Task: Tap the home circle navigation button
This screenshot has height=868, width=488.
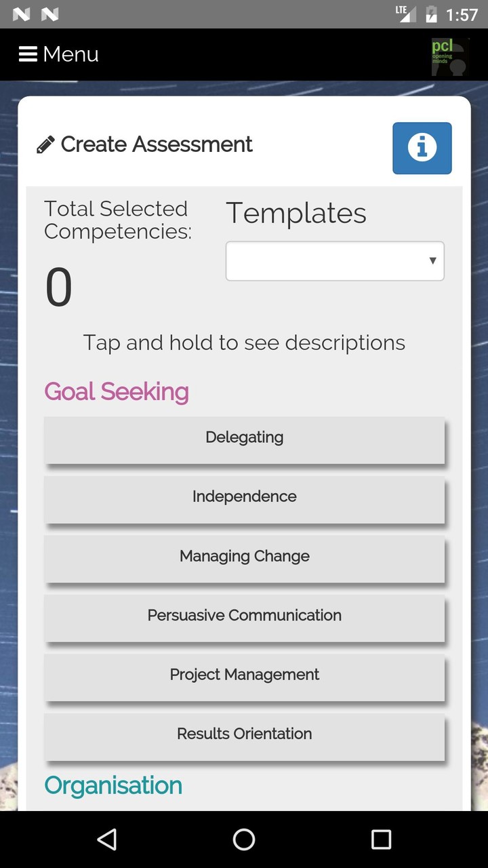Action: [243, 840]
